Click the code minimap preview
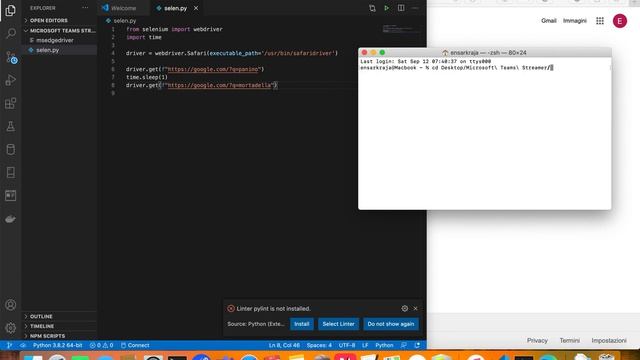This screenshot has width=640, height=360. coord(402,29)
